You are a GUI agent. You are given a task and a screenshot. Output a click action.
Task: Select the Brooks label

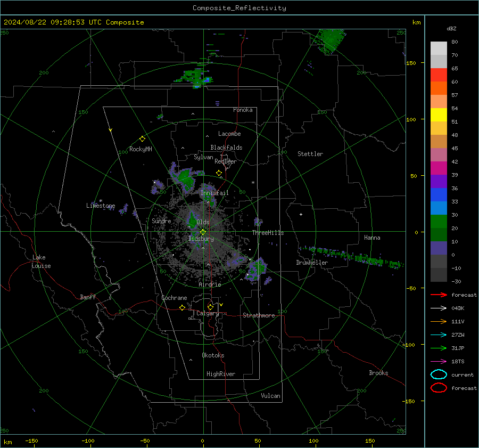pyautogui.click(x=378, y=373)
